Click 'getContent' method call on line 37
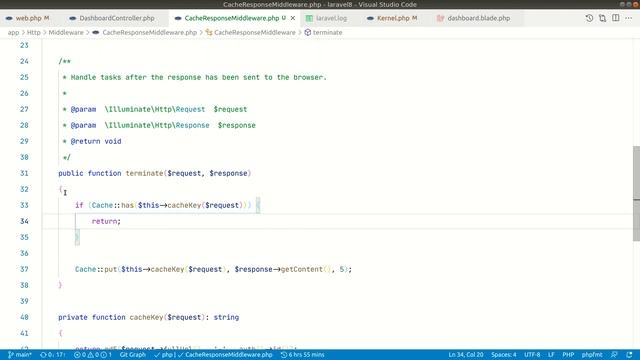Image resolution: width=640 pixels, height=360 pixels. point(302,269)
